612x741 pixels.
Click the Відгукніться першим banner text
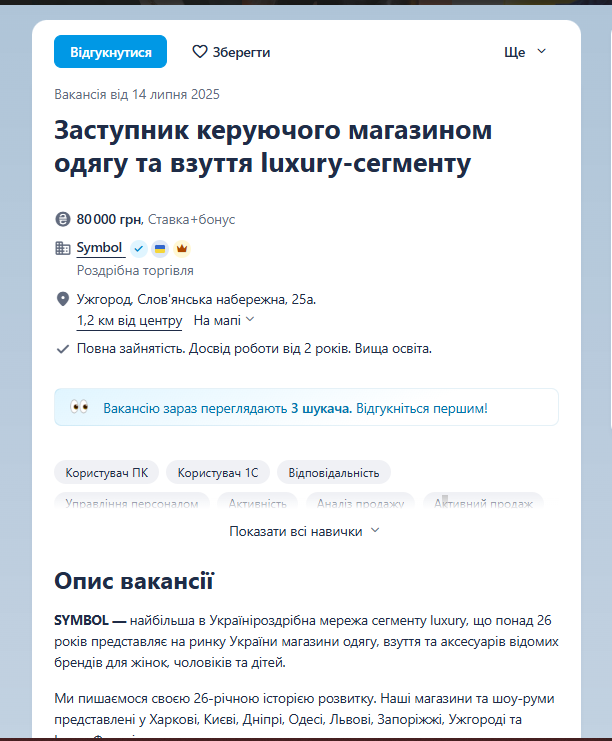tap(422, 408)
